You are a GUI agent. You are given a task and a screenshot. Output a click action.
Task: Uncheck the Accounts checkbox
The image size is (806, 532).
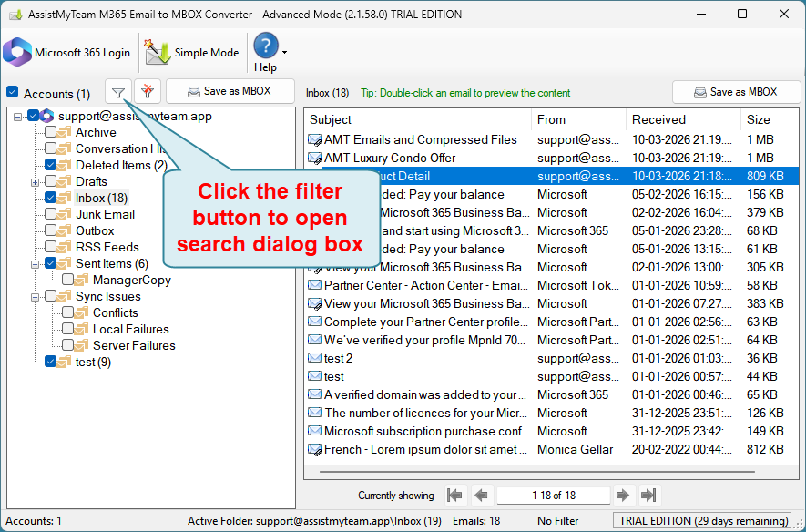coord(12,93)
